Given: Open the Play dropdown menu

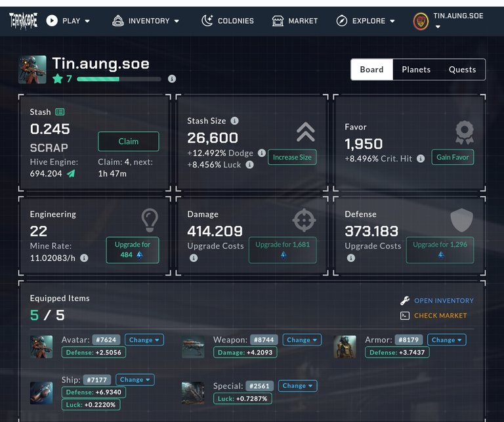Looking at the screenshot, I should [x=68, y=21].
